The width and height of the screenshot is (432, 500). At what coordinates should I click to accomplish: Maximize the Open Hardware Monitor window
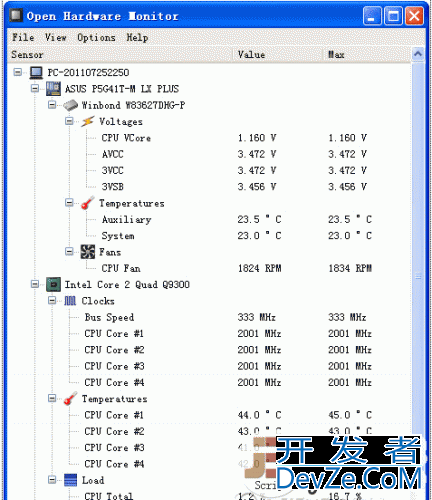(393, 16)
